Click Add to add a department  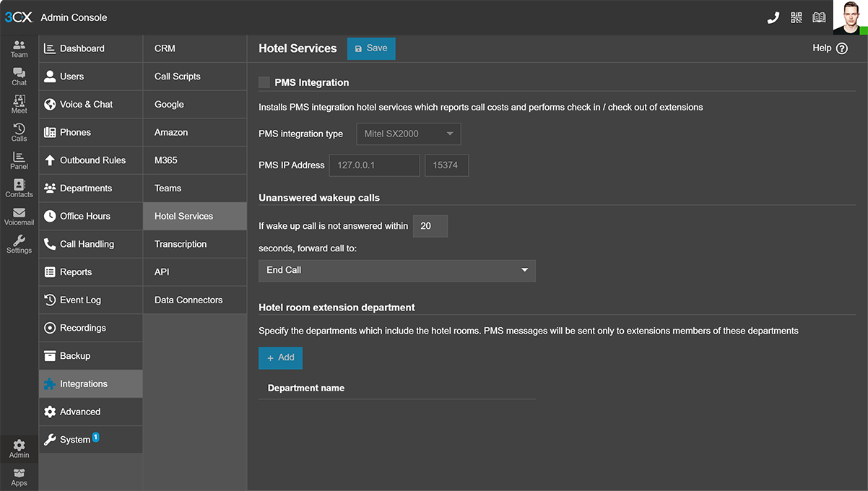280,357
